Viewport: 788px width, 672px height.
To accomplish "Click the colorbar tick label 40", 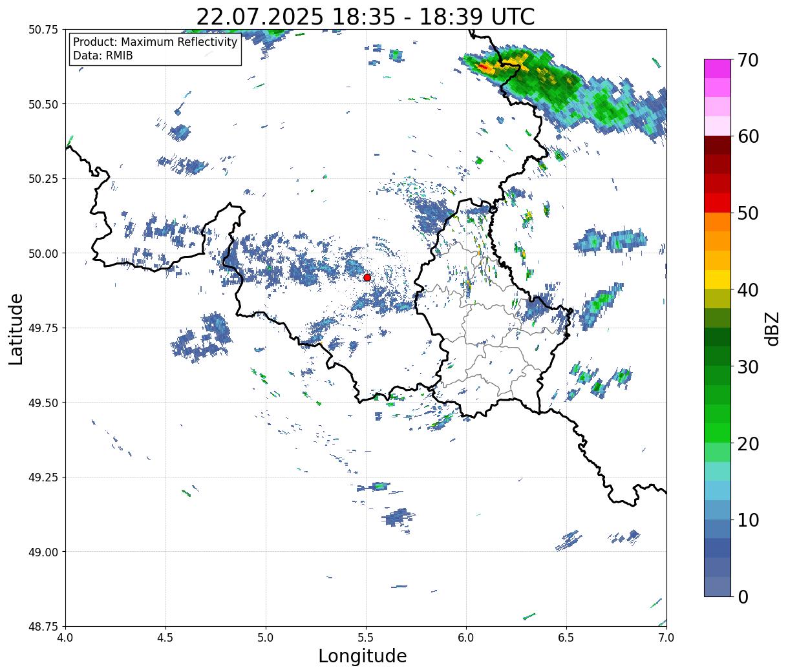I will tap(748, 289).
